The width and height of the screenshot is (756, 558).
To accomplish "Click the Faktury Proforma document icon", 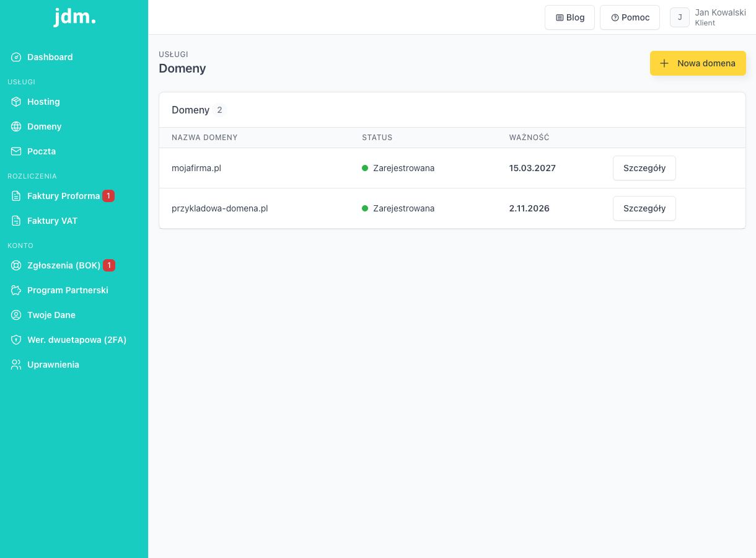I will pos(16,196).
